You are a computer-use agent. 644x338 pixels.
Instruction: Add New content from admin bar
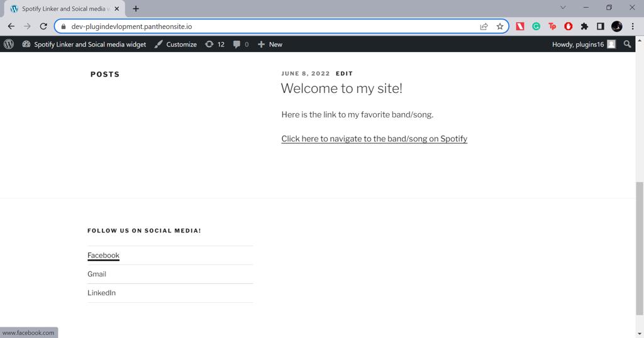[x=270, y=44]
